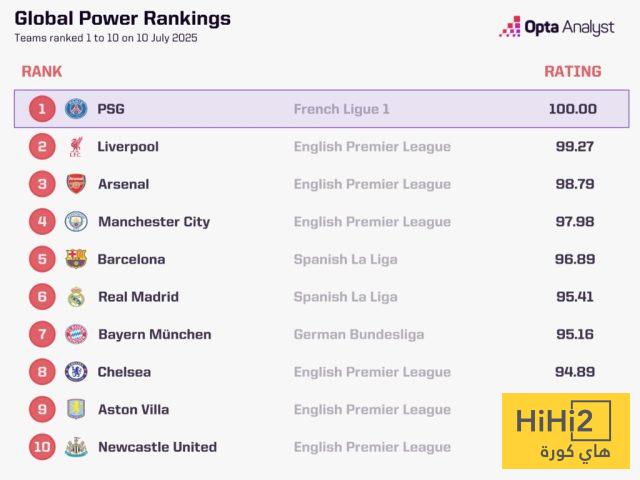This screenshot has height=480, width=640.
Task: Select the Real Madrid crest icon
Action: click(76, 297)
